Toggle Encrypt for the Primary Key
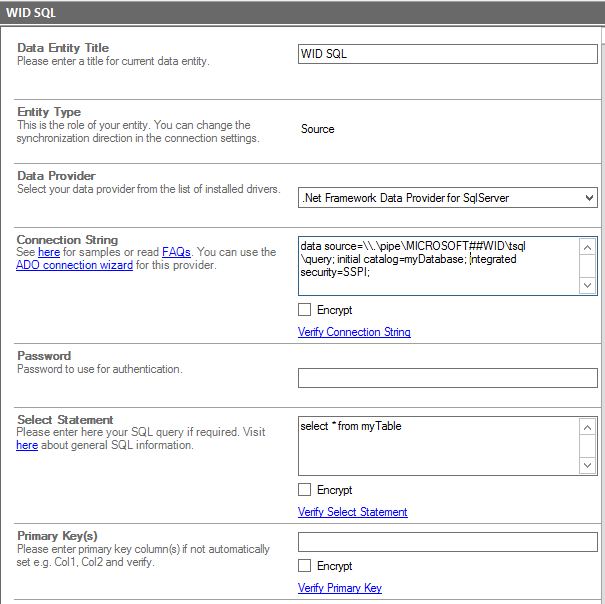 pyautogui.click(x=305, y=566)
